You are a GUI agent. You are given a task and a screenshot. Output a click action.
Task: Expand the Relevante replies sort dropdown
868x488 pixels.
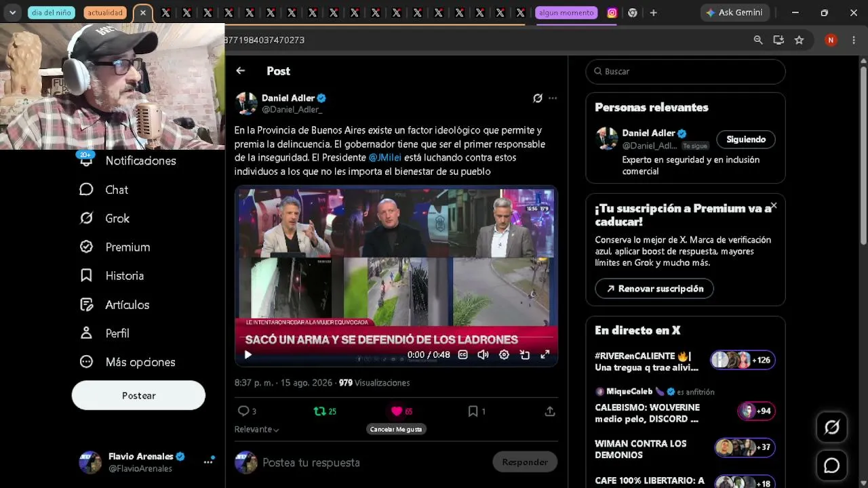257,429
